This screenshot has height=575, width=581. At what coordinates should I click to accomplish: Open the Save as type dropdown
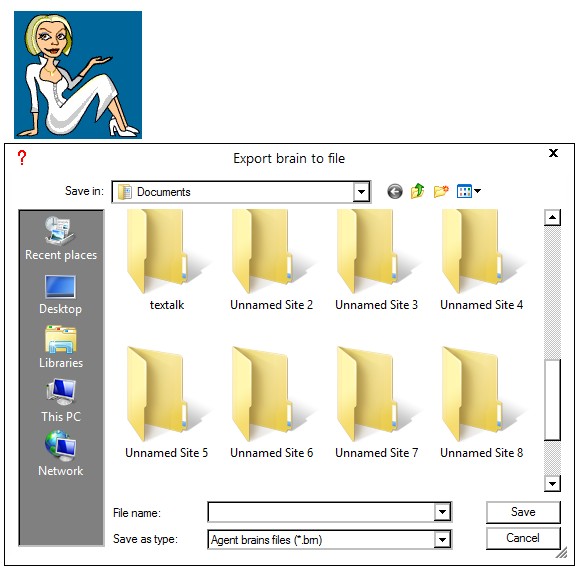point(442,539)
